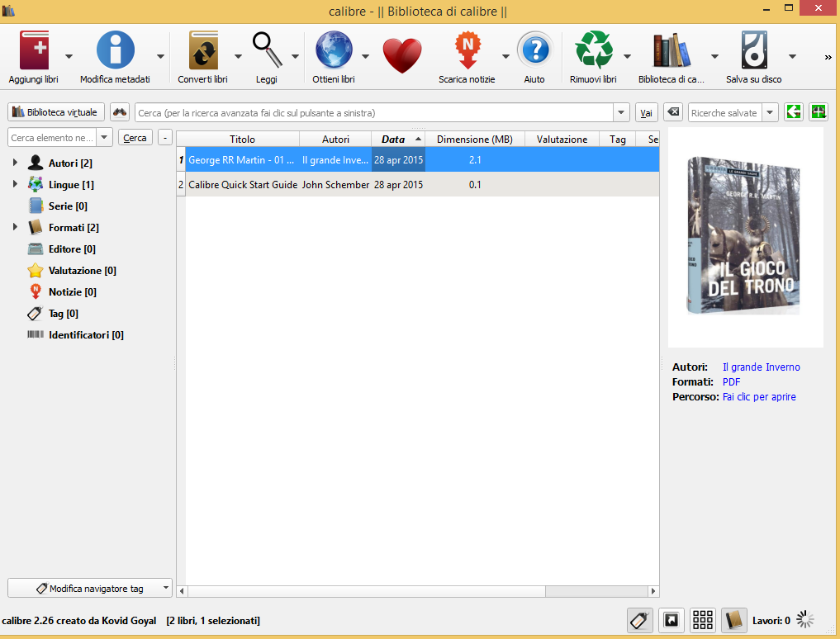Toggle the cover grid view icon
Image resolution: width=840 pixels, height=639 pixels.
pyautogui.click(x=702, y=620)
